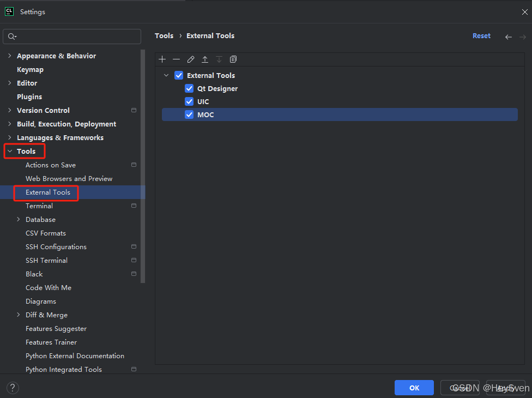Click the Move Up arrow icon
Viewport: 532px width, 398px height.
tap(204, 59)
